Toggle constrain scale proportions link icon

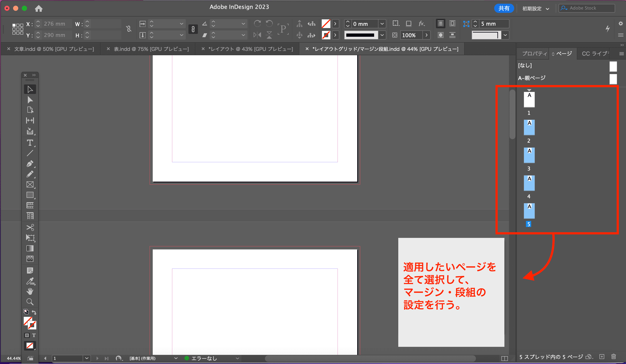193,29
